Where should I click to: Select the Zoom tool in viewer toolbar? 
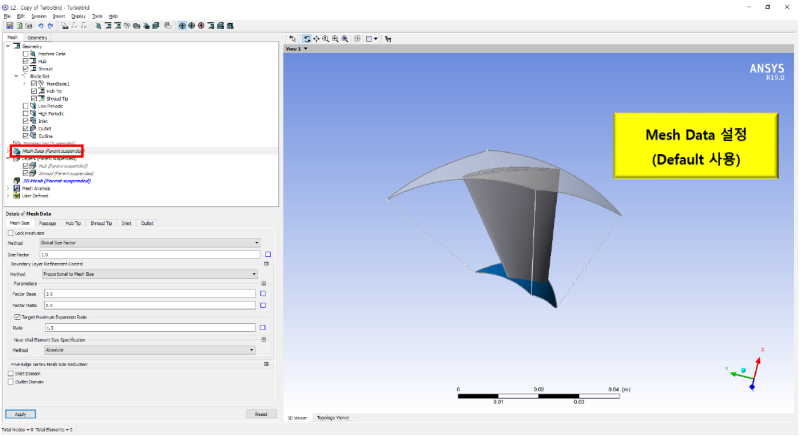[x=326, y=39]
